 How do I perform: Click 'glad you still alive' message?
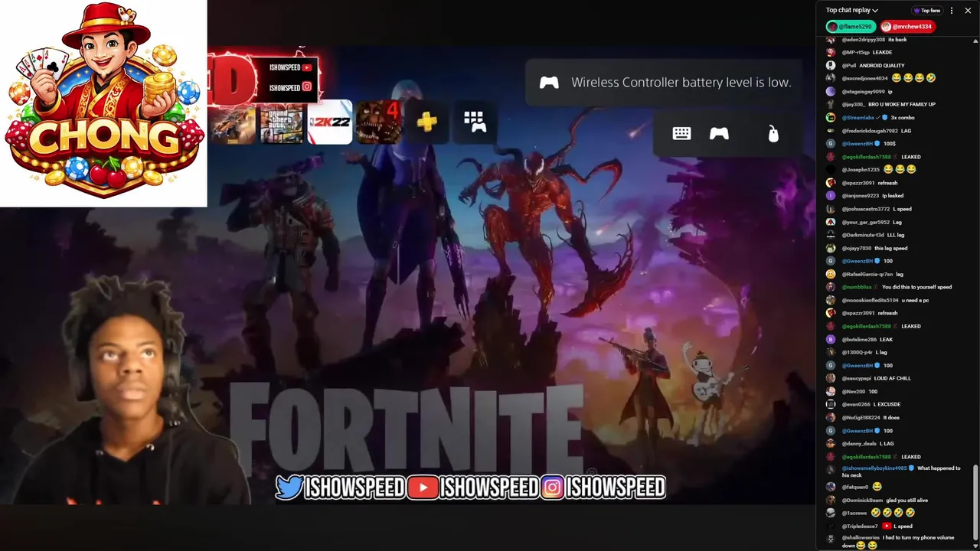(907, 500)
